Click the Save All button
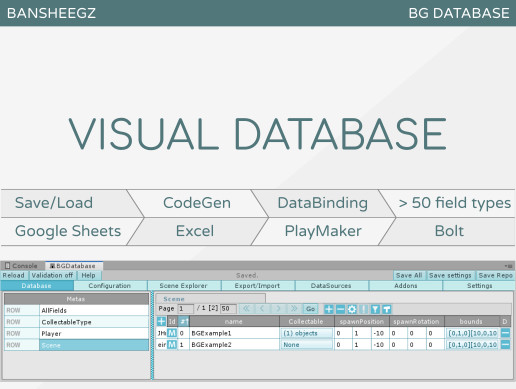This screenshot has width=516, height=389. pos(409,275)
